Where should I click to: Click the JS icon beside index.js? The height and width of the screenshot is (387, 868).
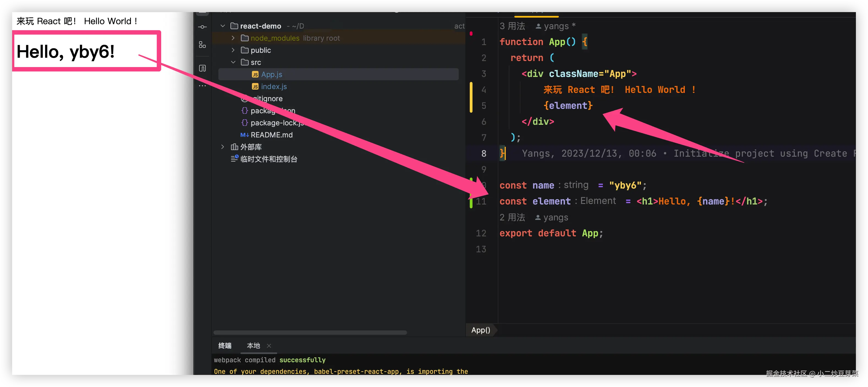point(255,87)
